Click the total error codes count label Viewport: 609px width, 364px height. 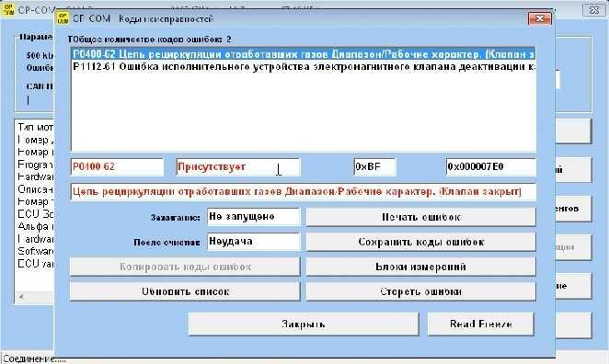coord(150,40)
